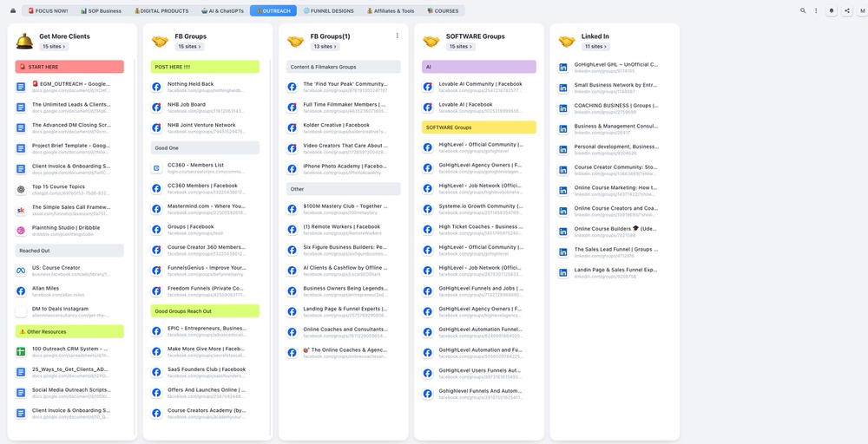
Task: Click the Content & Filmakers Groups header
Action: 344,67
